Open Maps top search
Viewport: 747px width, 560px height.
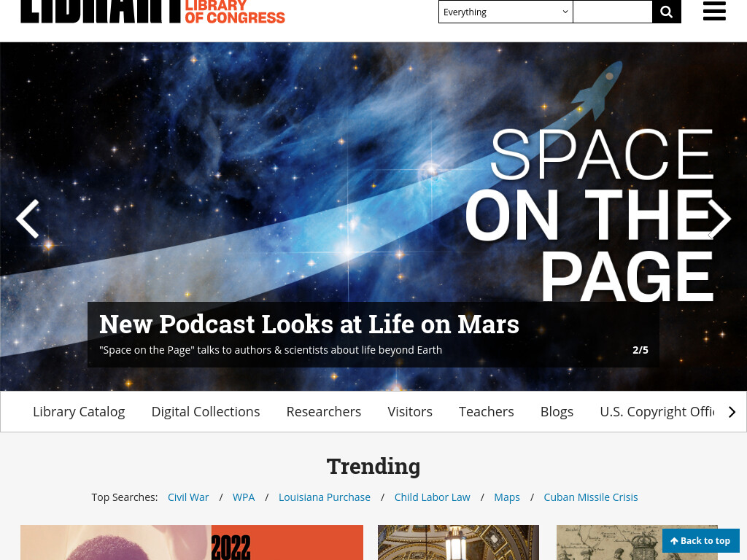click(x=507, y=497)
